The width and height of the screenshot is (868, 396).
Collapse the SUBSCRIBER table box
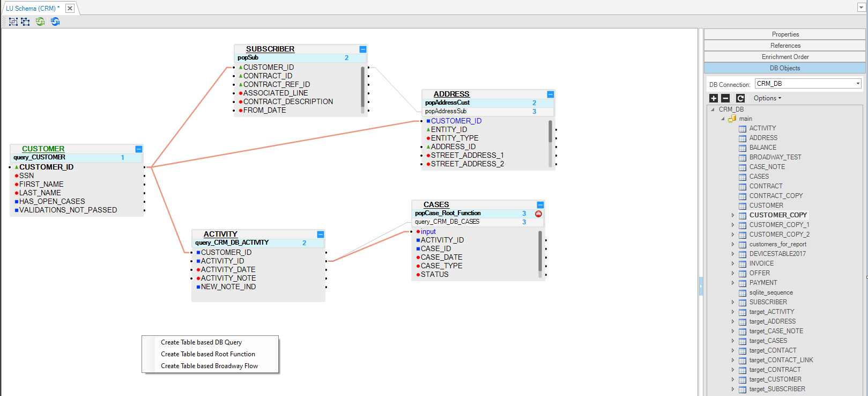(363, 49)
